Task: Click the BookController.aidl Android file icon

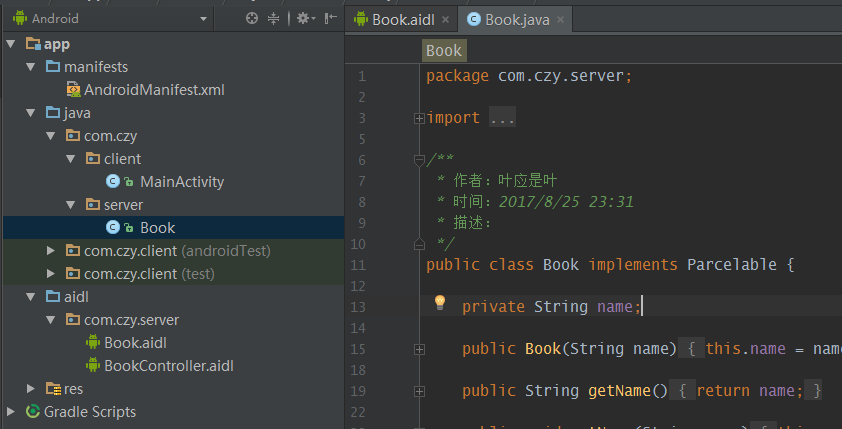Action: [93, 365]
